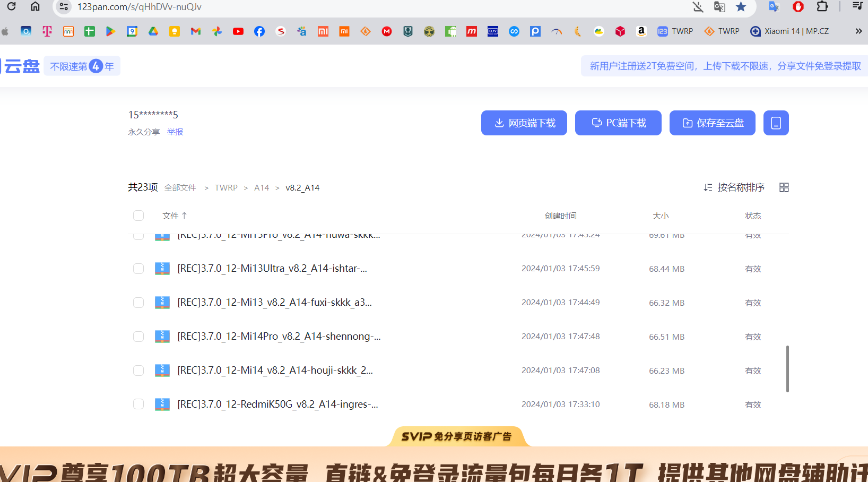Screen dimensions: 868x482
Task: Open the Google Keep bookmark icon
Action: 175,31
